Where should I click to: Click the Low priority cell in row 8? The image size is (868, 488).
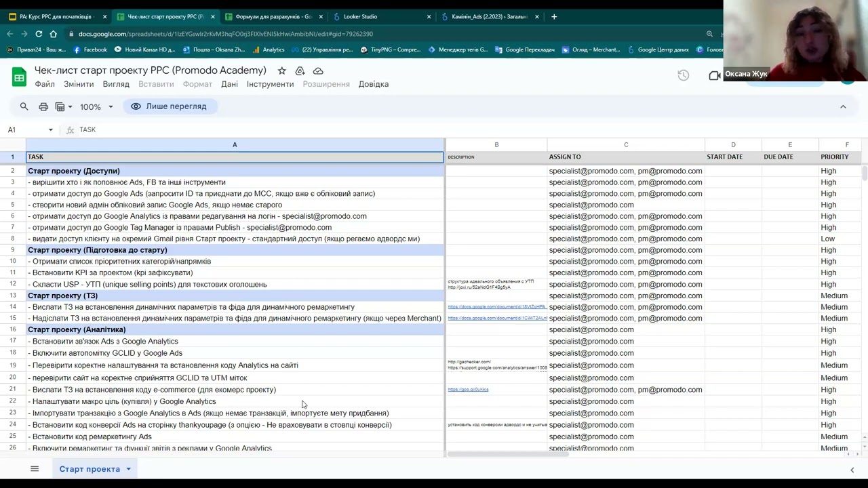[x=841, y=239]
